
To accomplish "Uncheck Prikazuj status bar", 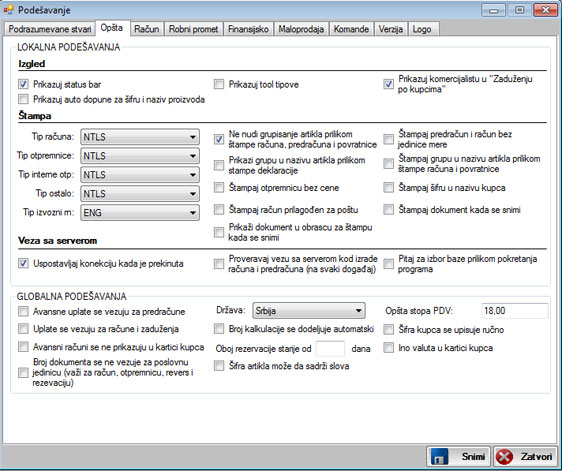I will (x=23, y=85).
